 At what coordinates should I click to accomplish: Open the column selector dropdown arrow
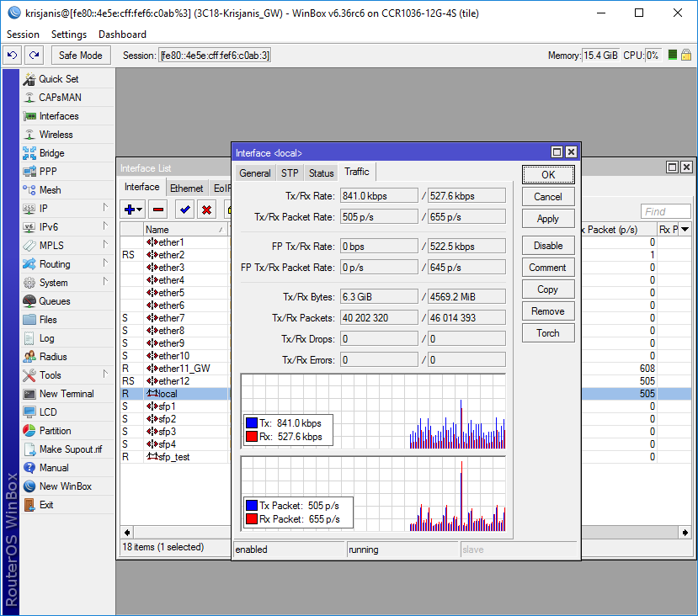[x=685, y=230]
